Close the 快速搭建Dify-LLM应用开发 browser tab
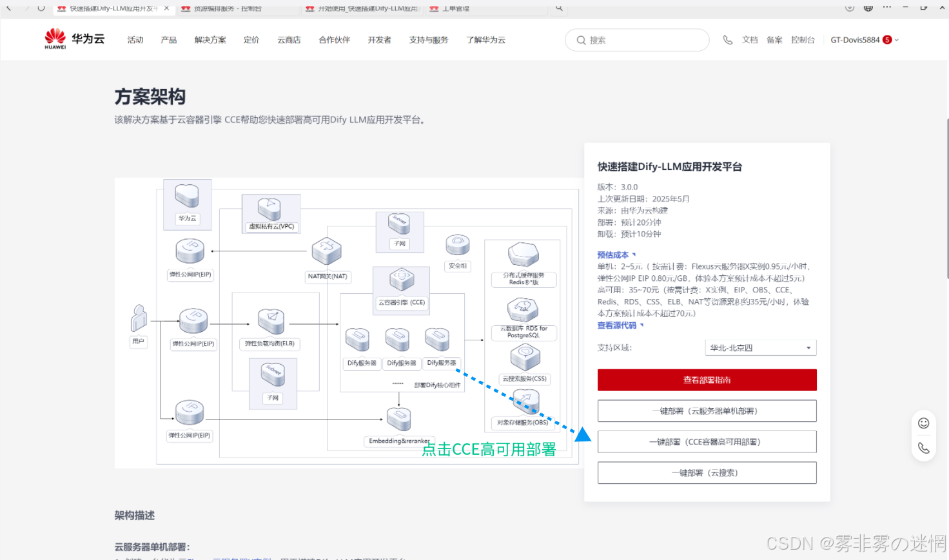This screenshot has height=560, width=949. tap(166, 8)
